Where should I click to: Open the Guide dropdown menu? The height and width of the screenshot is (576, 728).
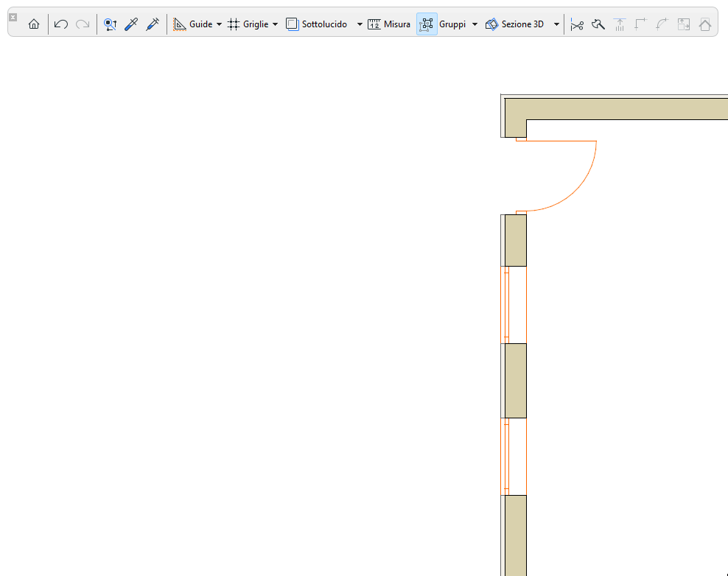[219, 24]
